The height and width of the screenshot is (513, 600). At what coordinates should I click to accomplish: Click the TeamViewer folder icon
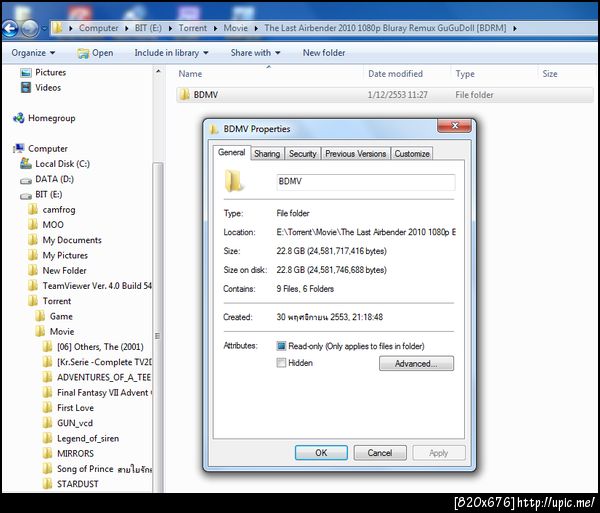[x=33, y=286]
